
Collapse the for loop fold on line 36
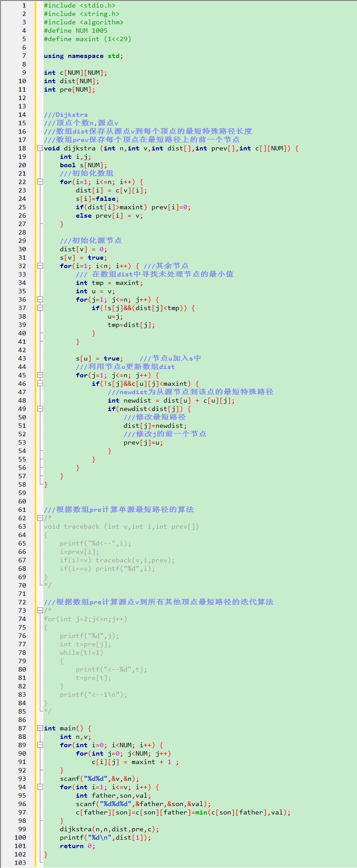click(x=40, y=300)
